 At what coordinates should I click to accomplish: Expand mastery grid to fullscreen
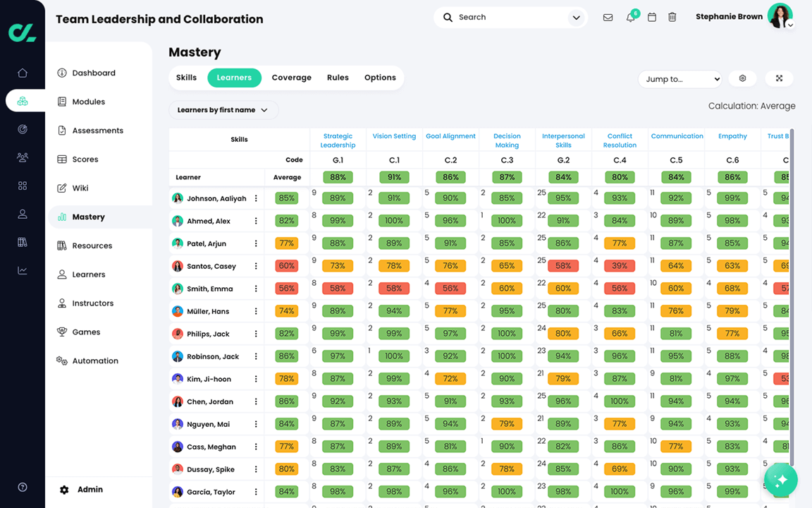779,78
